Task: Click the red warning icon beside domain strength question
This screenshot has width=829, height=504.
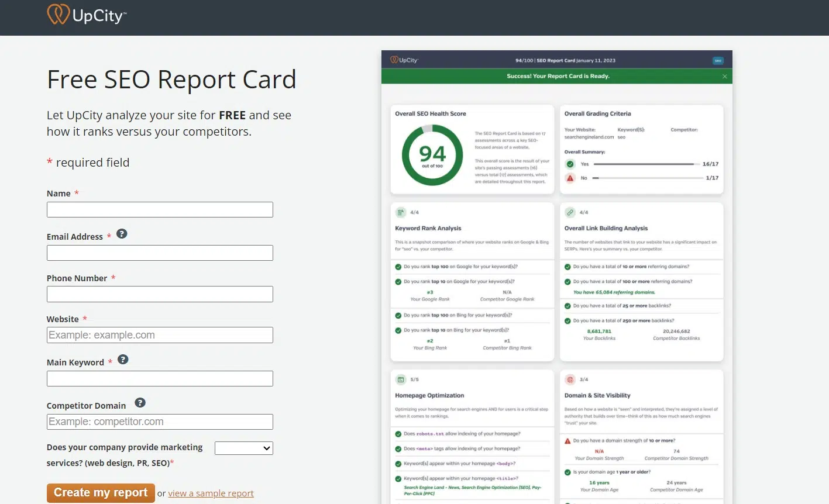Action: click(567, 441)
